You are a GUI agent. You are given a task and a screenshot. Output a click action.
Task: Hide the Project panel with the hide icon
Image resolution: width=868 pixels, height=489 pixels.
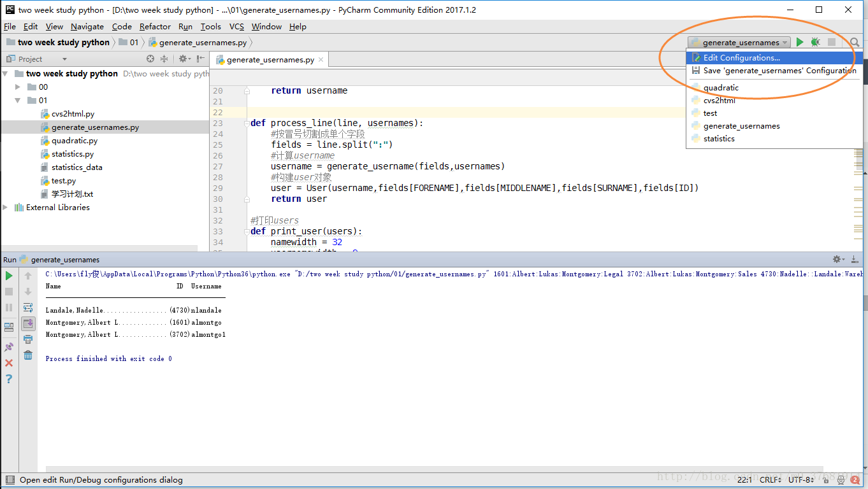coord(201,59)
